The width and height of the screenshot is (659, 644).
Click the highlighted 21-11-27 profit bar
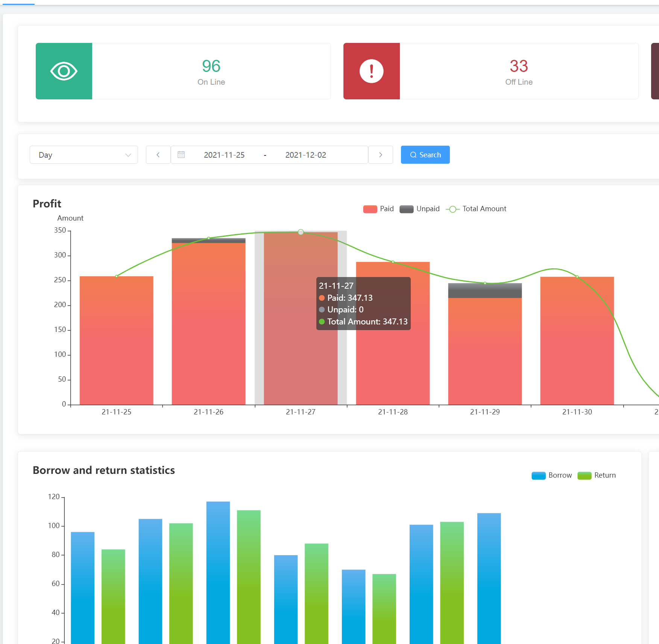click(x=301, y=318)
